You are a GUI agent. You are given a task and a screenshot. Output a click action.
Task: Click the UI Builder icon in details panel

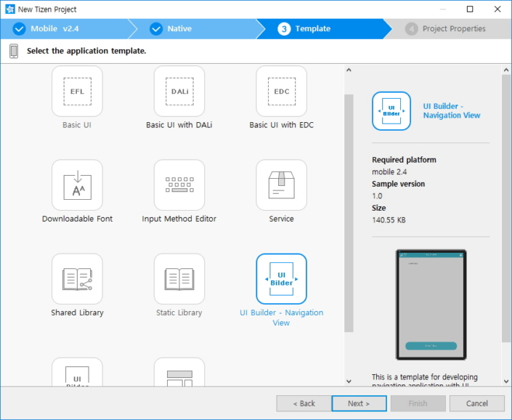(x=391, y=111)
